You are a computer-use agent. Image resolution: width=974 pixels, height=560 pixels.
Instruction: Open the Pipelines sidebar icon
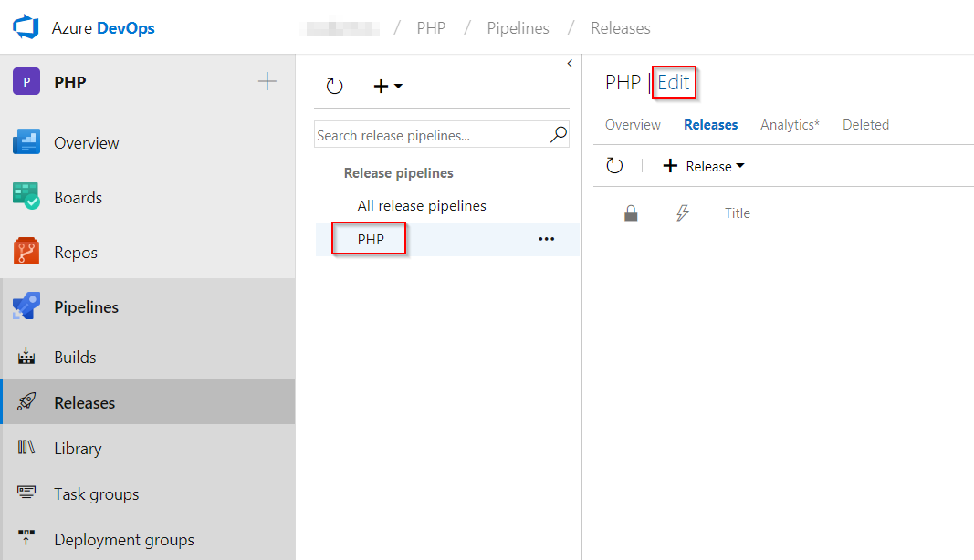click(x=26, y=306)
